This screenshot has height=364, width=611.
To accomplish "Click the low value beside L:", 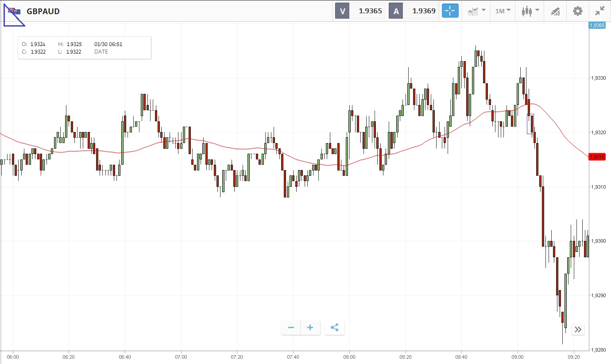I will pyautogui.click(x=73, y=52).
